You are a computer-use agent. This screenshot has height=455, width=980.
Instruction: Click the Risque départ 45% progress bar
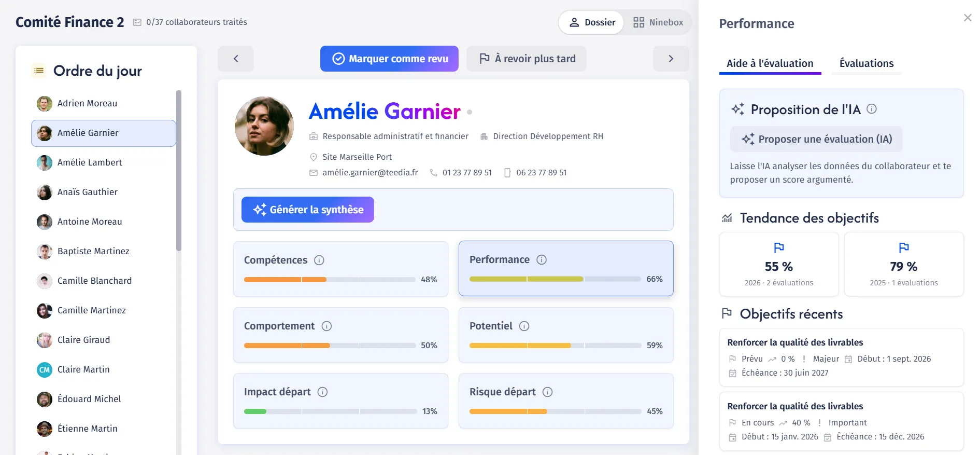pos(555,411)
